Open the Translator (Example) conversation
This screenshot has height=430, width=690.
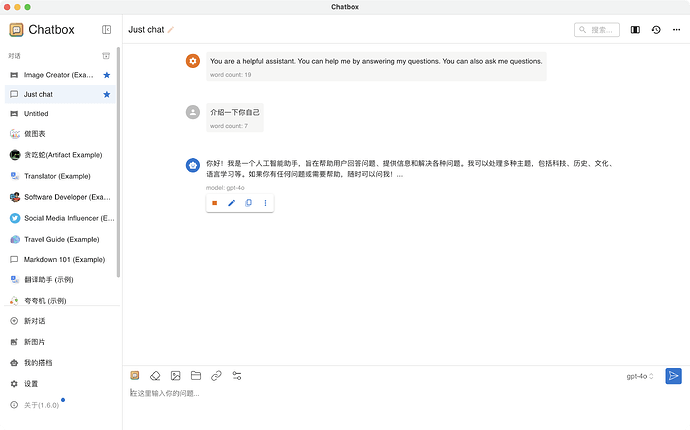click(60, 176)
